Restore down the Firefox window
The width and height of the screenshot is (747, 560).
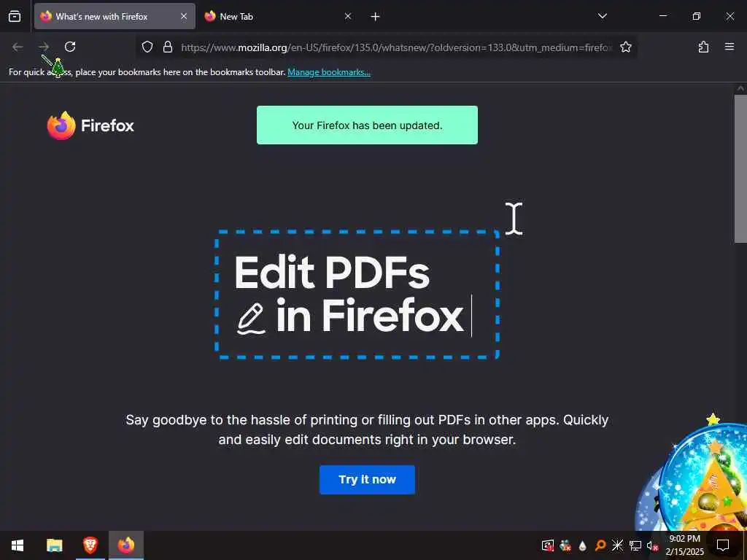click(x=696, y=16)
